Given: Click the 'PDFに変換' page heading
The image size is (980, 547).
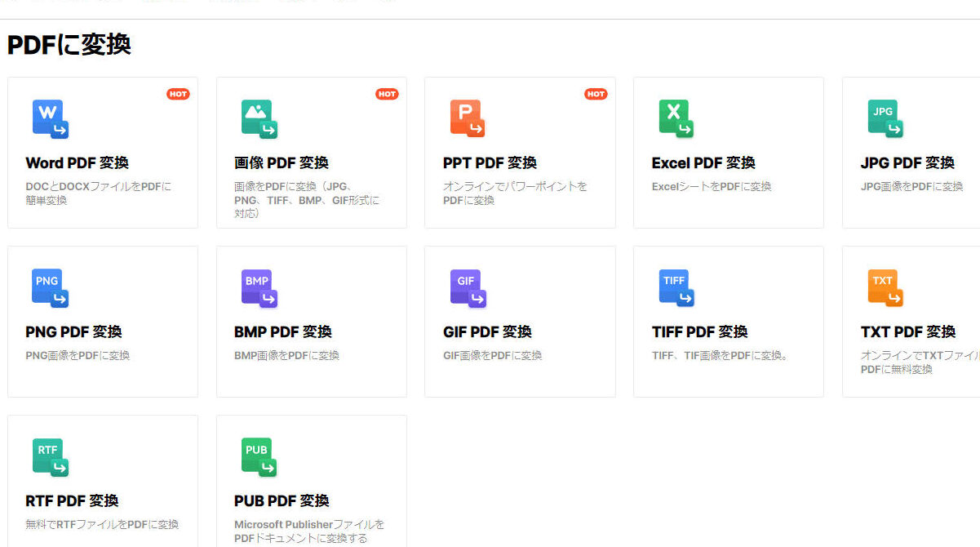Looking at the screenshot, I should [69, 45].
